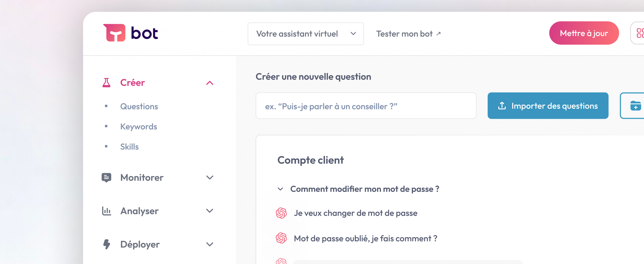This screenshot has width=644, height=264.
Task: Click the lightning bolt Déployer icon
Action: (x=107, y=244)
